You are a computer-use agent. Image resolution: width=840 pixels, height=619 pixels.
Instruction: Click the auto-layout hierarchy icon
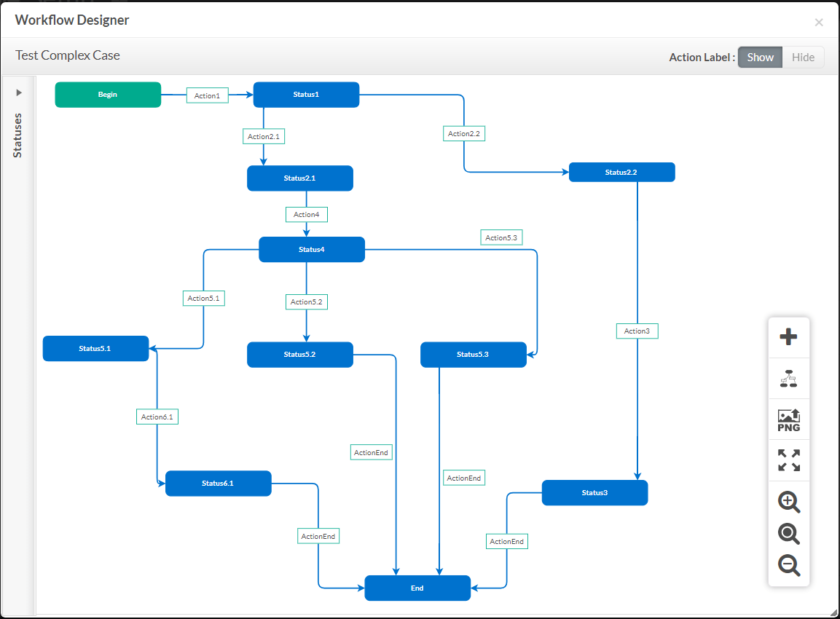pos(788,379)
